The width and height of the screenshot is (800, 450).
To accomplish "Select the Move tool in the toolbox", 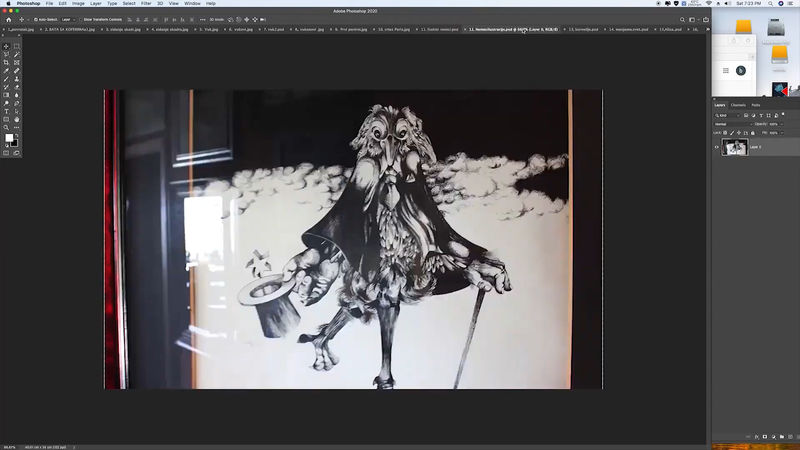I will coord(6,46).
